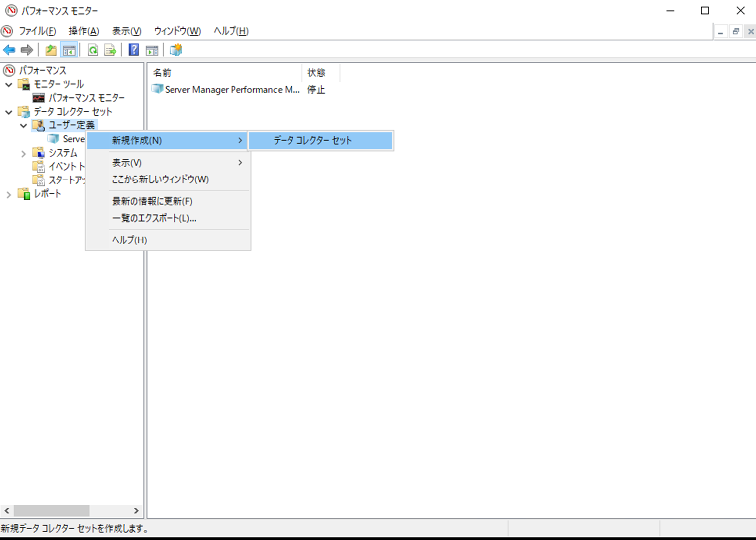Open the 新規作成(N) submenu arrow
756x540 pixels.
coord(240,140)
